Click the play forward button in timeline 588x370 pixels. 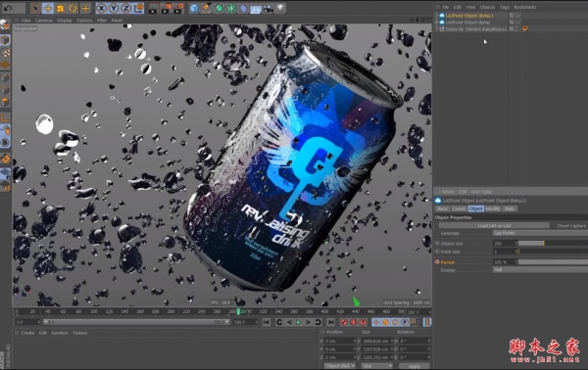tap(299, 322)
